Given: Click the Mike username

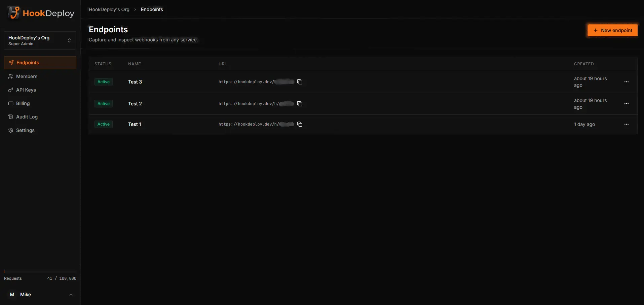Looking at the screenshot, I should 26,295.
